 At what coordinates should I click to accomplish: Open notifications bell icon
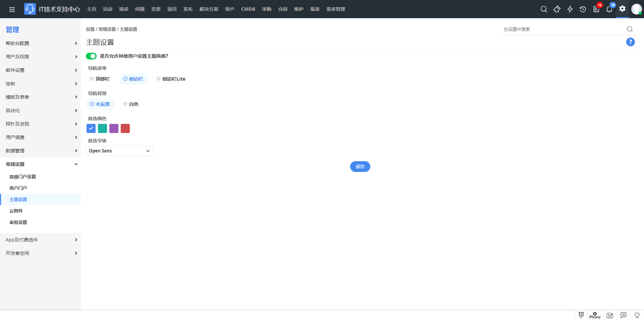[x=609, y=9]
